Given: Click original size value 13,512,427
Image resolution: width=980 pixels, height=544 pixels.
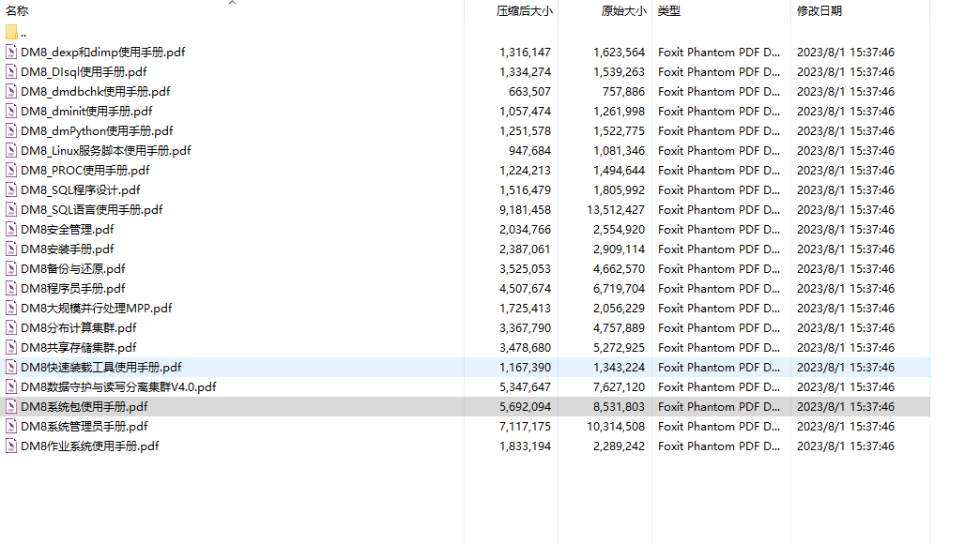Looking at the screenshot, I should [616, 209].
